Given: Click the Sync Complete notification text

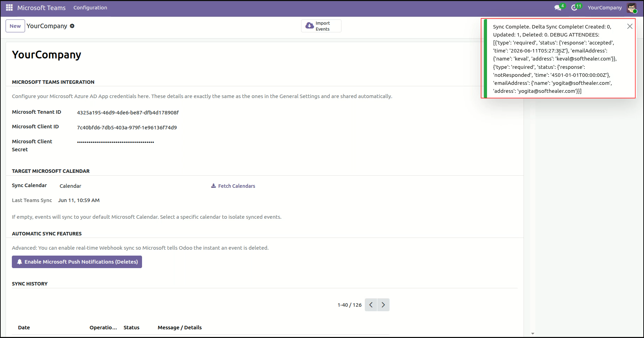Looking at the screenshot, I should (x=555, y=59).
